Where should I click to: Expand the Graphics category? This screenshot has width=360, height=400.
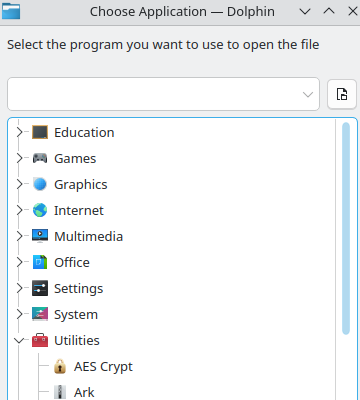(19, 184)
